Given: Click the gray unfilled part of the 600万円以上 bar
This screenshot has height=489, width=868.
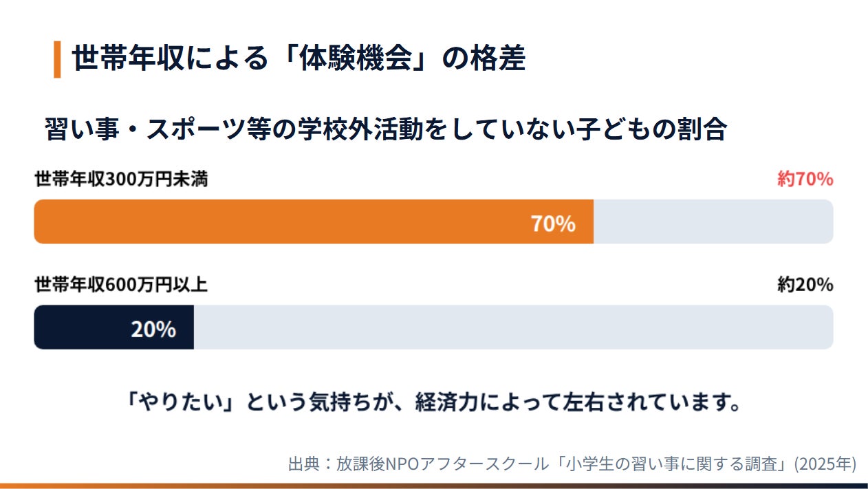Looking at the screenshot, I should 512,327.
